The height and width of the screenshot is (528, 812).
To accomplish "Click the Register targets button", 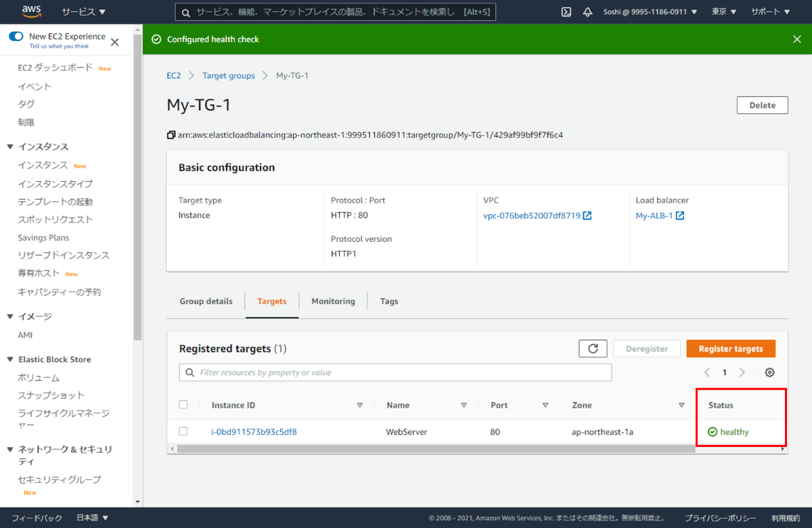I will 731,349.
